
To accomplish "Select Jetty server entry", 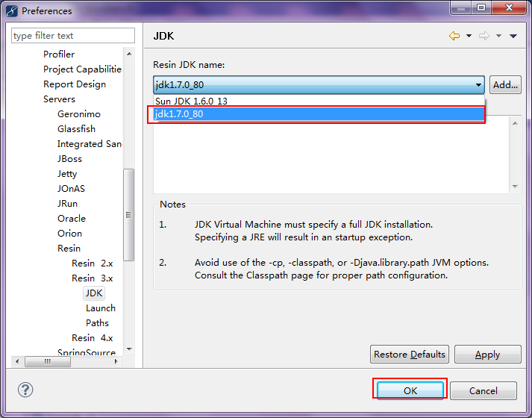I will click(67, 174).
